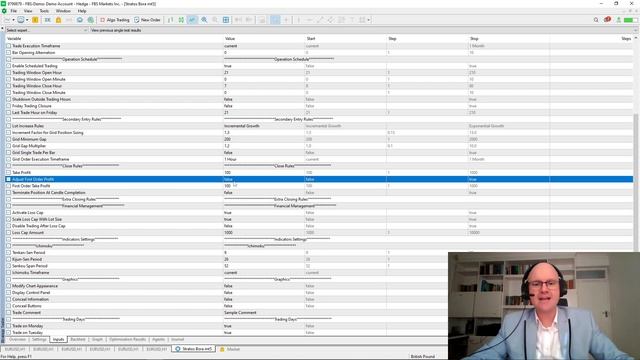Tick the Trade Execution Timeframe checkbox
640x360 pixels.
coord(9,46)
